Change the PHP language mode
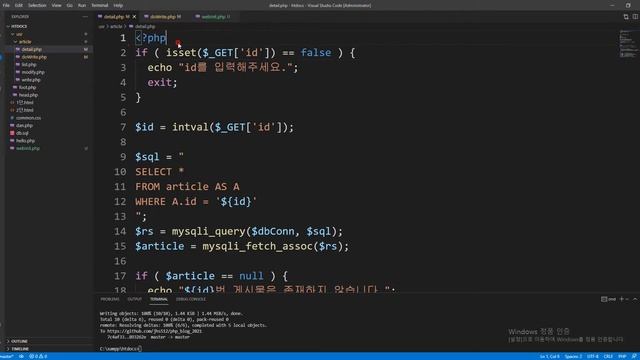Viewport: 640px width, 360px height. click(x=622, y=356)
